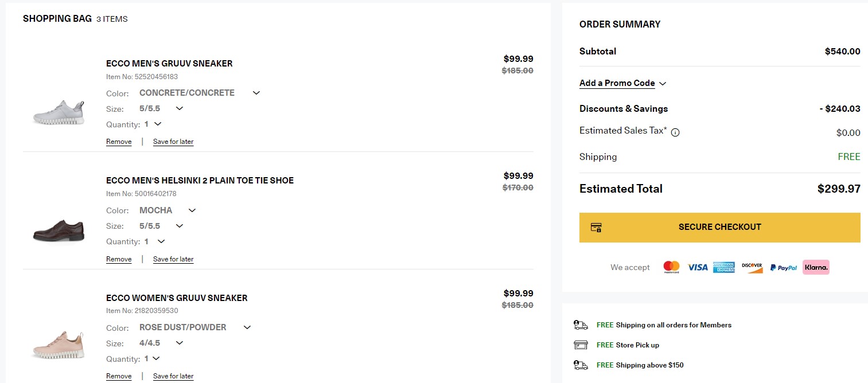Open the Rose Dust/Powder color dropdown
The width and height of the screenshot is (868, 383).
(x=195, y=327)
